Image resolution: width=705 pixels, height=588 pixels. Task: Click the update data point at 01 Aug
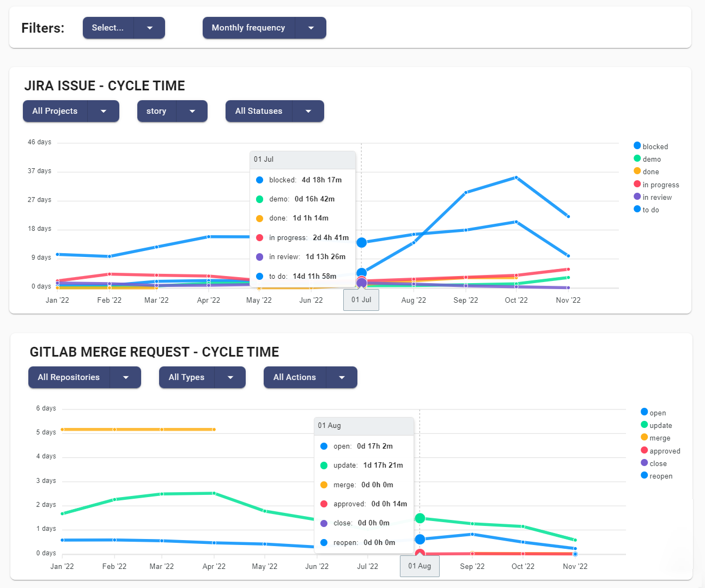[420, 518]
